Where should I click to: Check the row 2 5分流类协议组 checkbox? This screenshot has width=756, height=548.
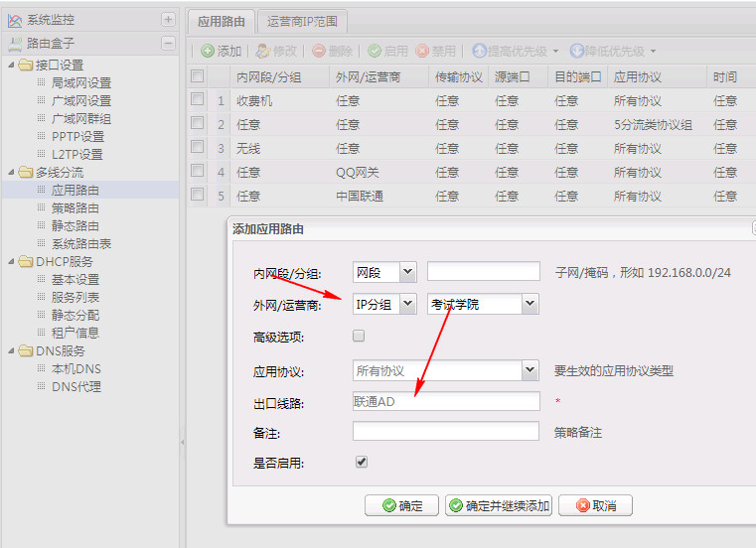[198, 122]
